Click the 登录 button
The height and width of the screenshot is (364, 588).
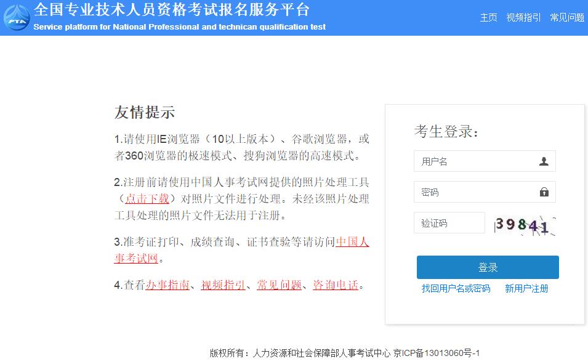tap(488, 267)
